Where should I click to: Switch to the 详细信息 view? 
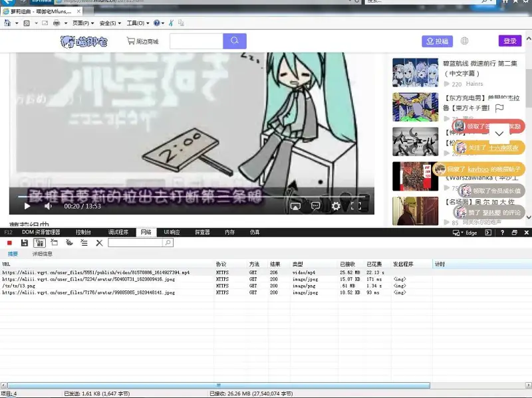(x=42, y=254)
